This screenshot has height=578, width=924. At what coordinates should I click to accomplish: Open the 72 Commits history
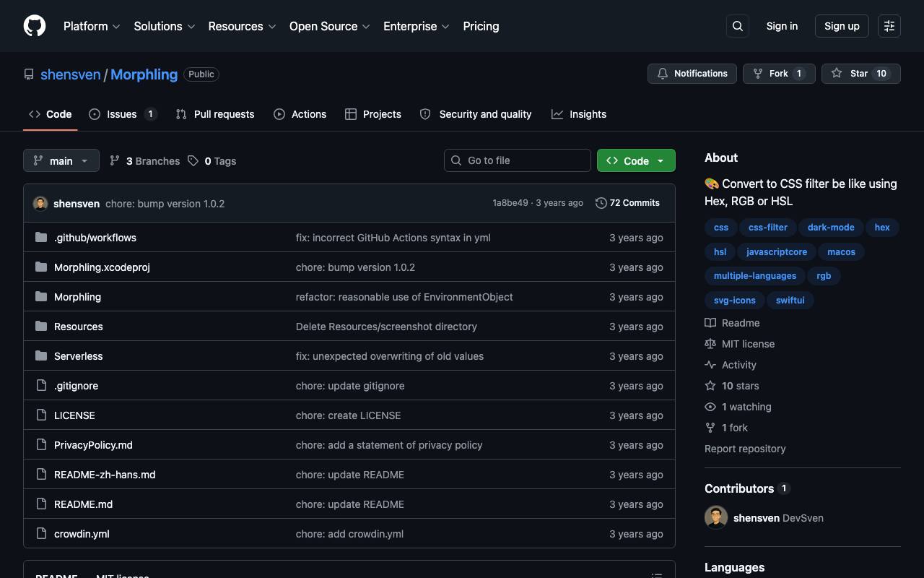(x=627, y=203)
